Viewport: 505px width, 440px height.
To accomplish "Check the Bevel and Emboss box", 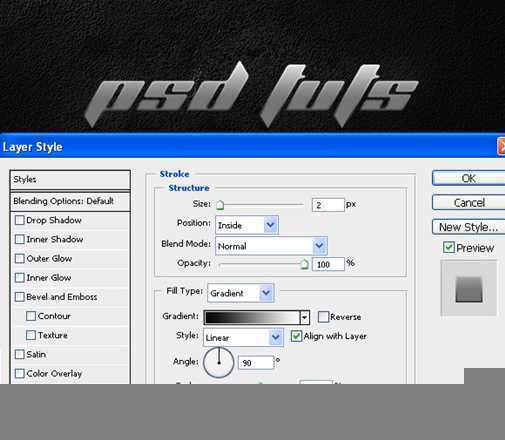I will tap(20, 297).
